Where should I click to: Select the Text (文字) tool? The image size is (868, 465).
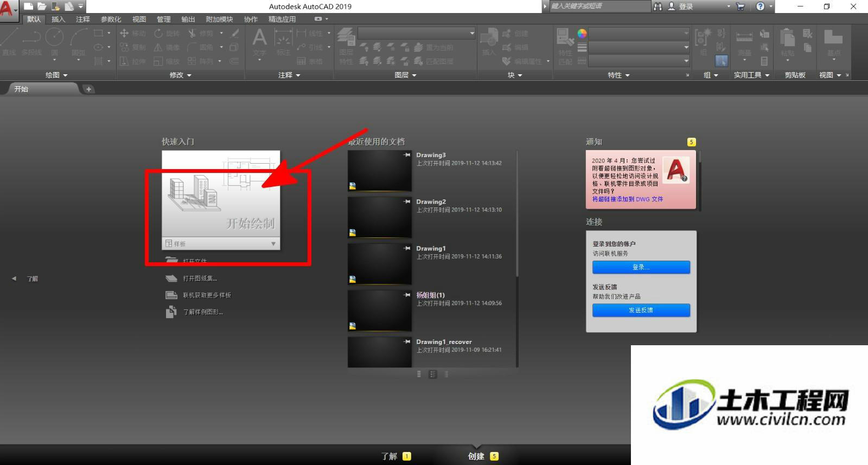pos(259,42)
